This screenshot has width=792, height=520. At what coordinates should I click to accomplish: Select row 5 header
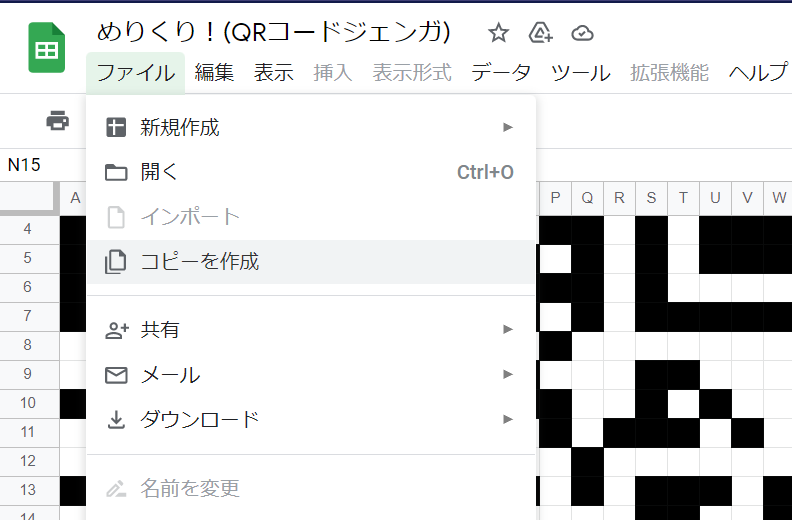coord(28,258)
